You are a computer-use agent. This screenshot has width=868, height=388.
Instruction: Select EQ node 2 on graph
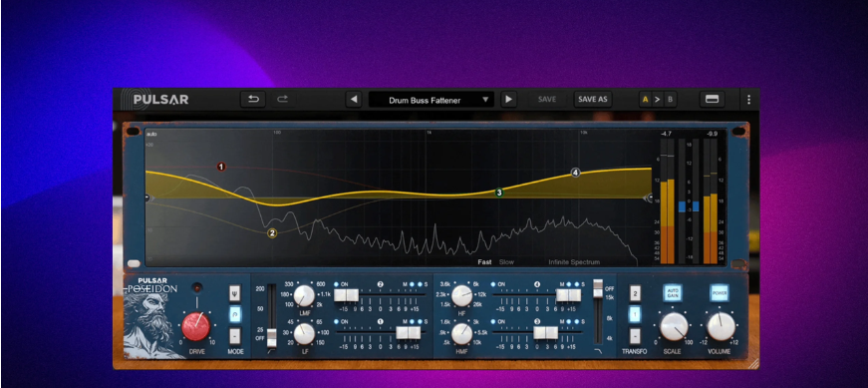[272, 233]
